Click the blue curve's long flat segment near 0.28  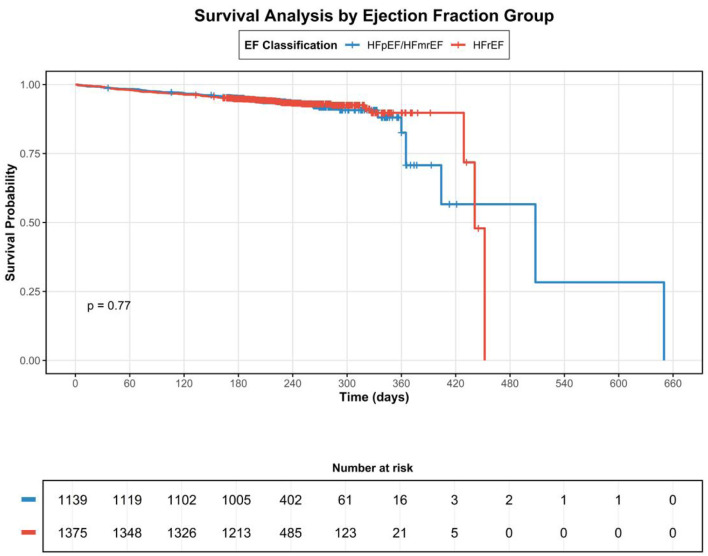click(x=600, y=282)
